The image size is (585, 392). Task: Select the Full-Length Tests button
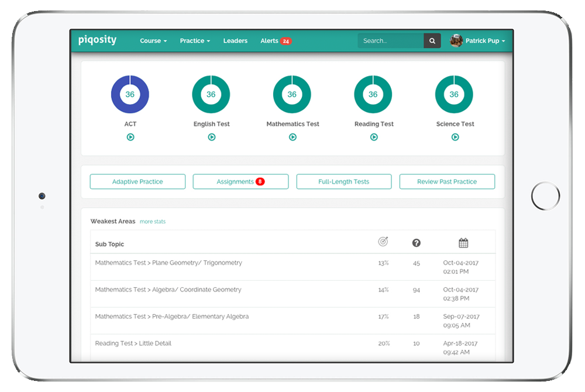pos(343,182)
